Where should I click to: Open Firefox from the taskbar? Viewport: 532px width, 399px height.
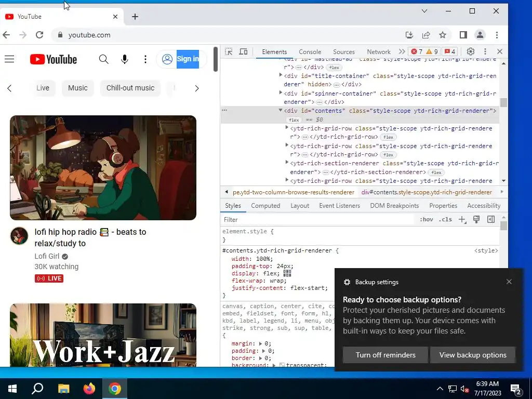[89, 389]
